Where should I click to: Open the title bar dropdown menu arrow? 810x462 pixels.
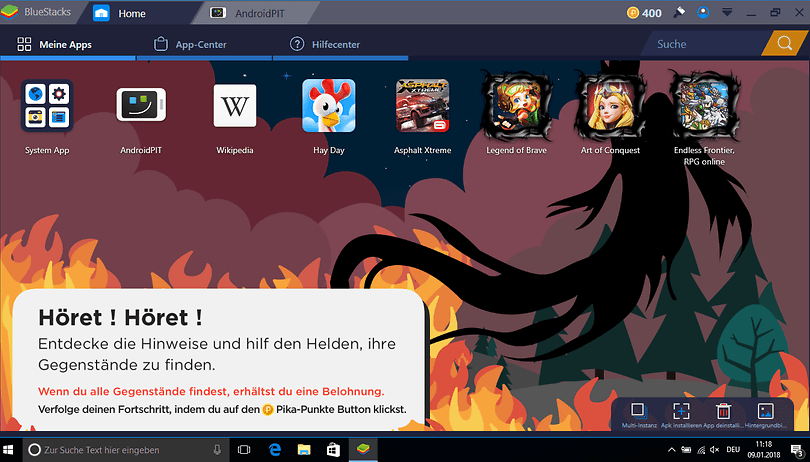(x=727, y=12)
